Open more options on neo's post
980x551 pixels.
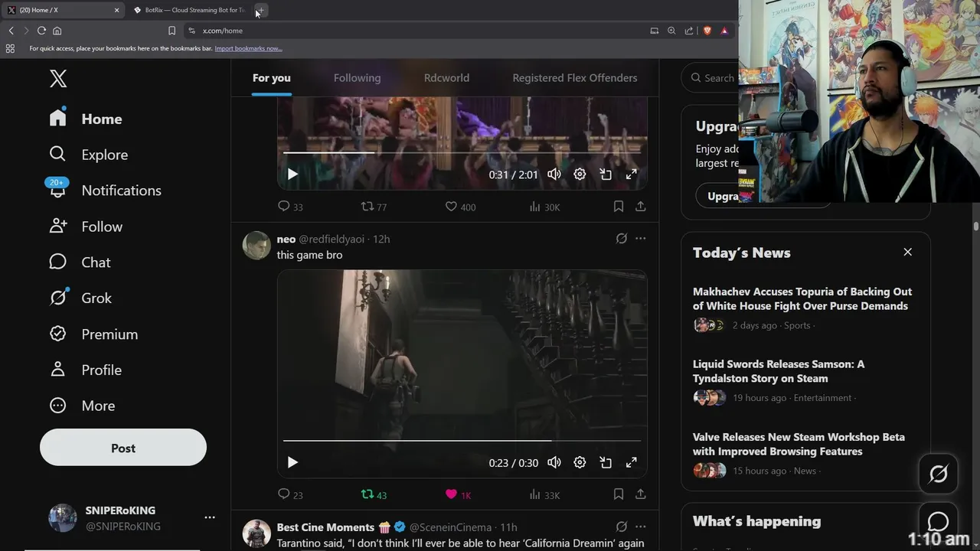(x=640, y=239)
